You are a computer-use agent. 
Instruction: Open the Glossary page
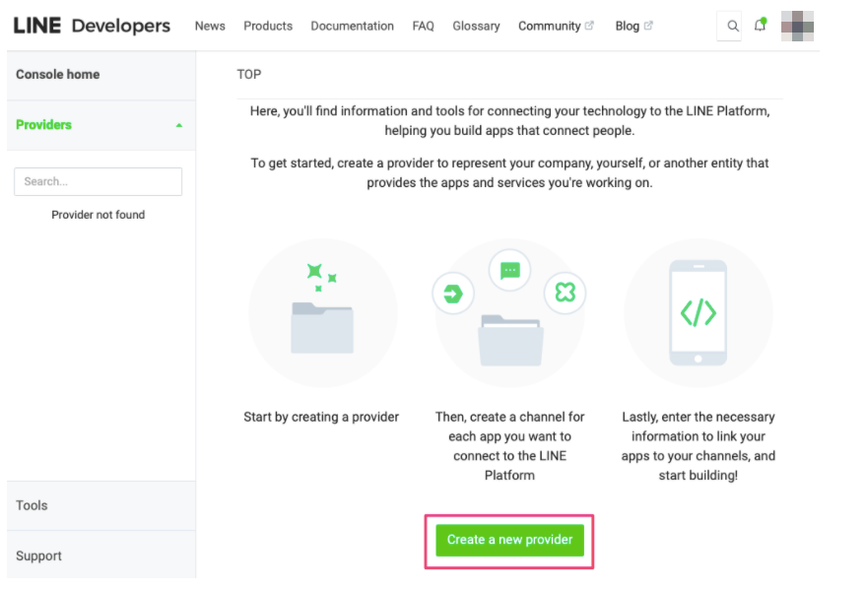(x=476, y=26)
